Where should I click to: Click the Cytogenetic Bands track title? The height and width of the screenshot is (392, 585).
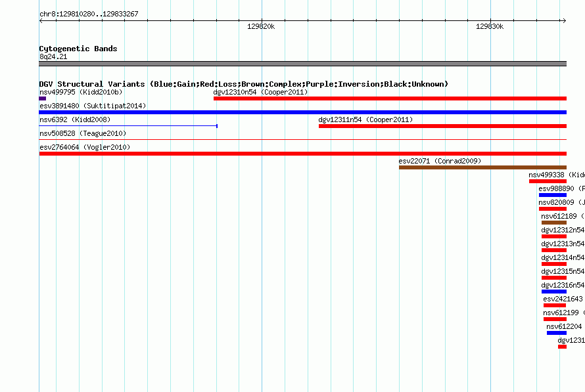coord(78,49)
